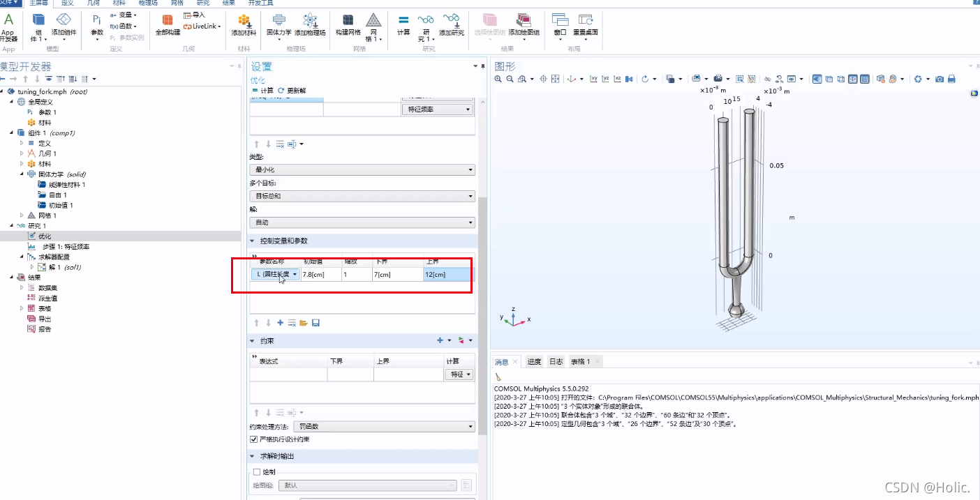Click the 构建网格 build mesh icon

click(348, 25)
